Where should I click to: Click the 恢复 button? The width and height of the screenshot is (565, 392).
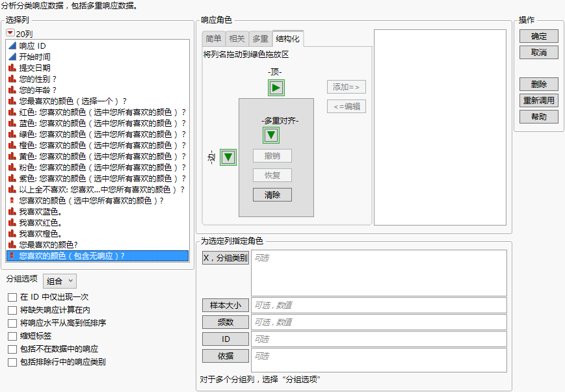tap(272, 176)
